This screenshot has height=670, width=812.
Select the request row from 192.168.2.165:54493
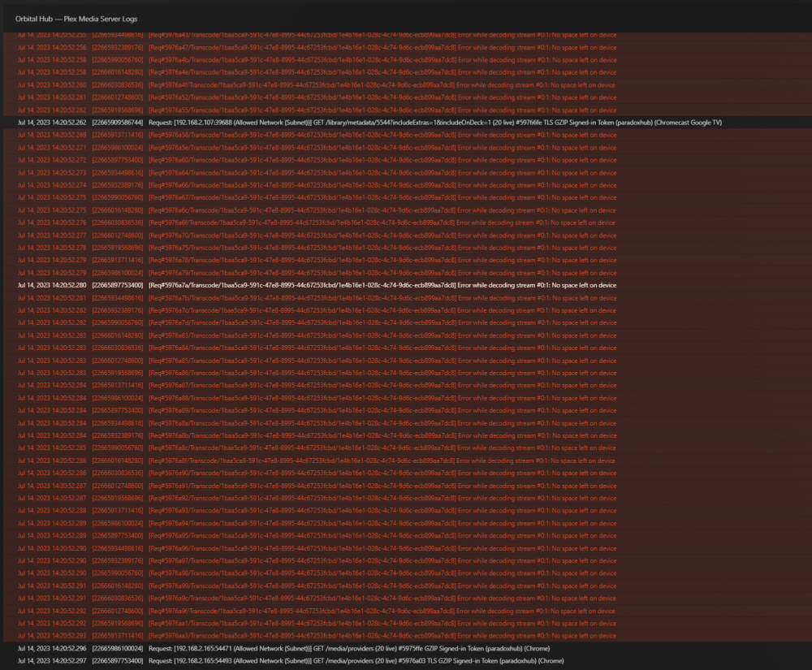coord(406,661)
